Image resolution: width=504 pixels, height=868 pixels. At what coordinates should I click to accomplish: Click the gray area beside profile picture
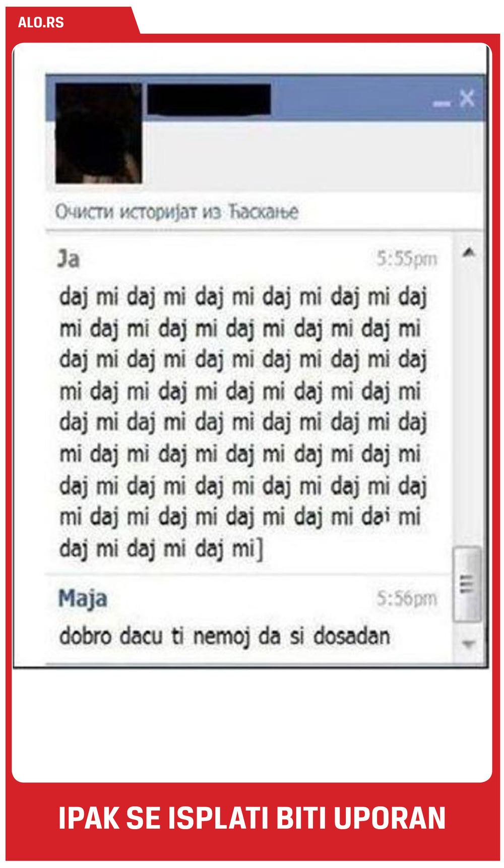[312, 155]
